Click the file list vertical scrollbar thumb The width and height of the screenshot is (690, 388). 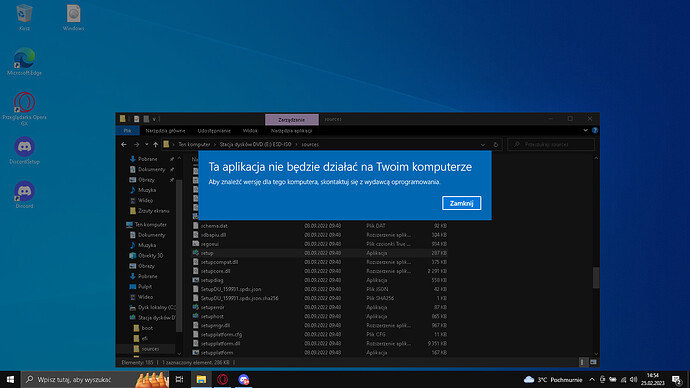click(596, 278)
